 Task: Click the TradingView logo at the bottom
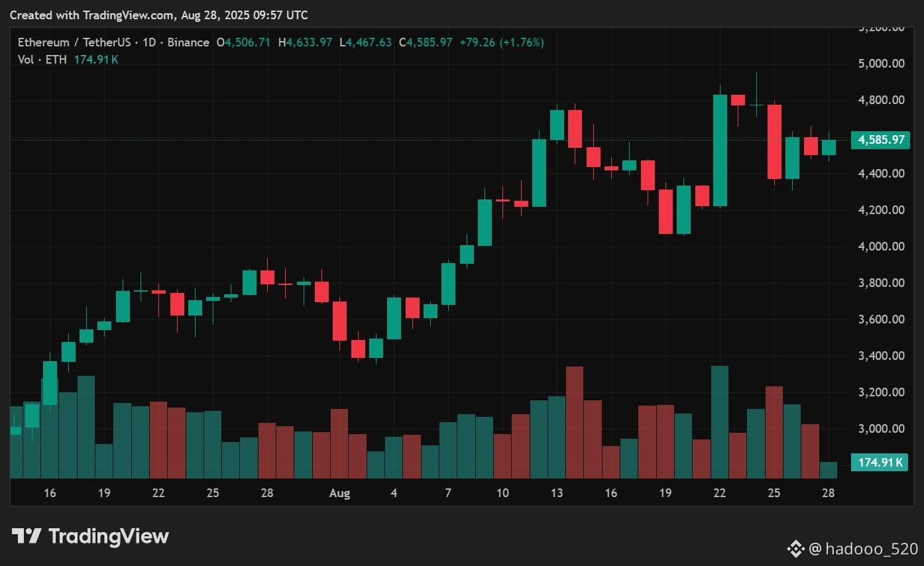tap(91, 536)
